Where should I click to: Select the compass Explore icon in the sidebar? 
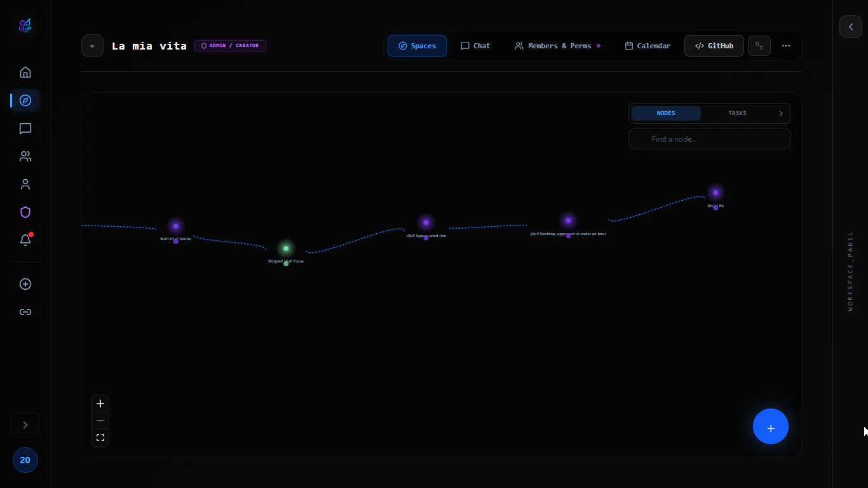25,100
